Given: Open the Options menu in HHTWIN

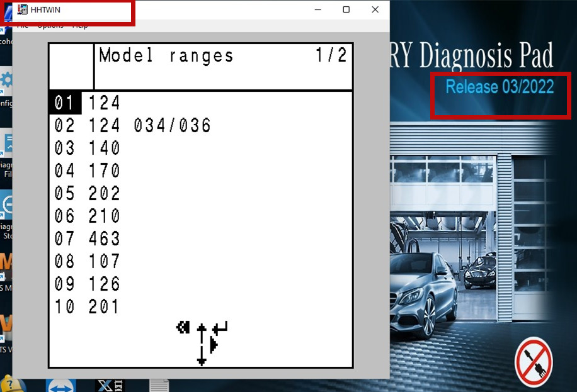Looking at the screenshot, I should (x=50, y=26).
